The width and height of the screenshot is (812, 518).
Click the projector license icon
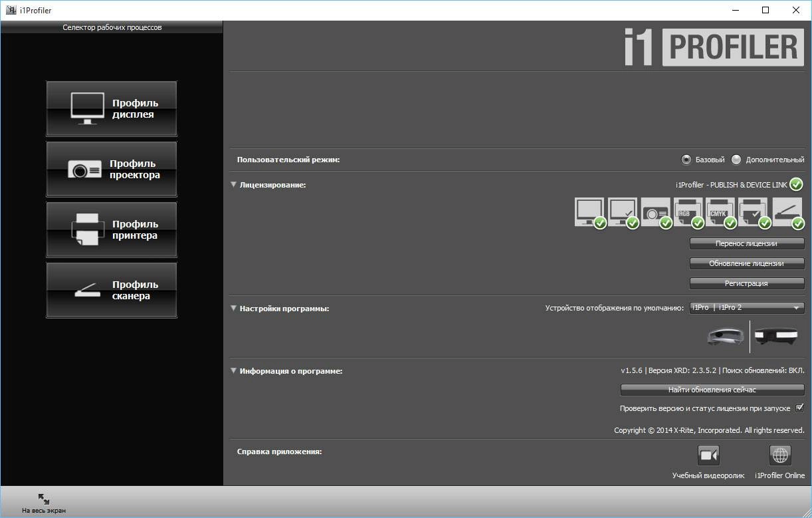point(656,213)
